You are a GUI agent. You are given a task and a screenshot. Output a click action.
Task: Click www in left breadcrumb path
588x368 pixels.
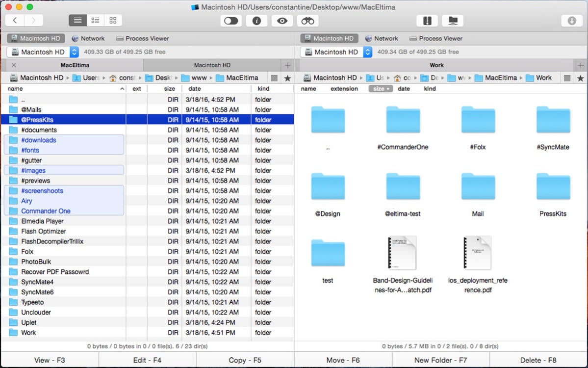tap(194, 78)
